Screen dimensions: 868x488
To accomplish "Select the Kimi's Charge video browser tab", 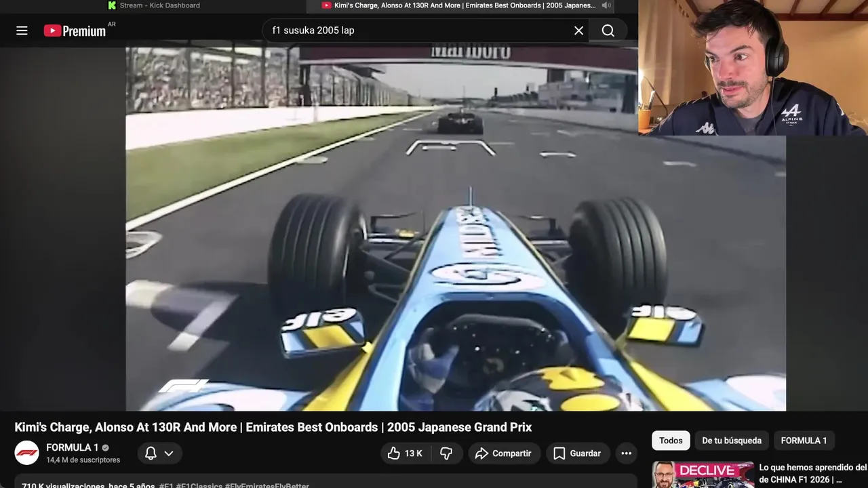I will pos(461,5).
